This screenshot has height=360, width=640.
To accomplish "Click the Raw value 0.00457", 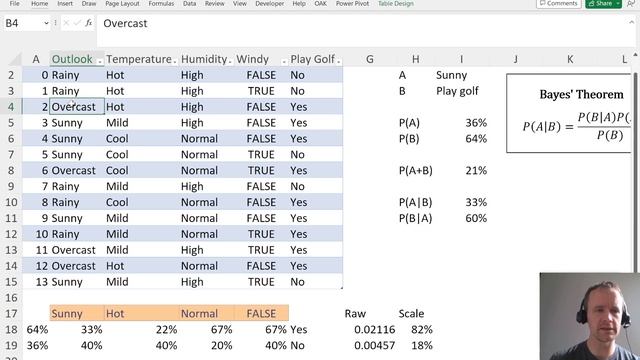I will pos(374,345).
